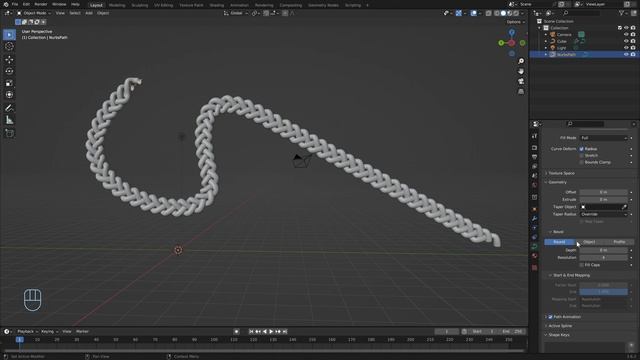Activate the Scale tool

click(9, 83)
